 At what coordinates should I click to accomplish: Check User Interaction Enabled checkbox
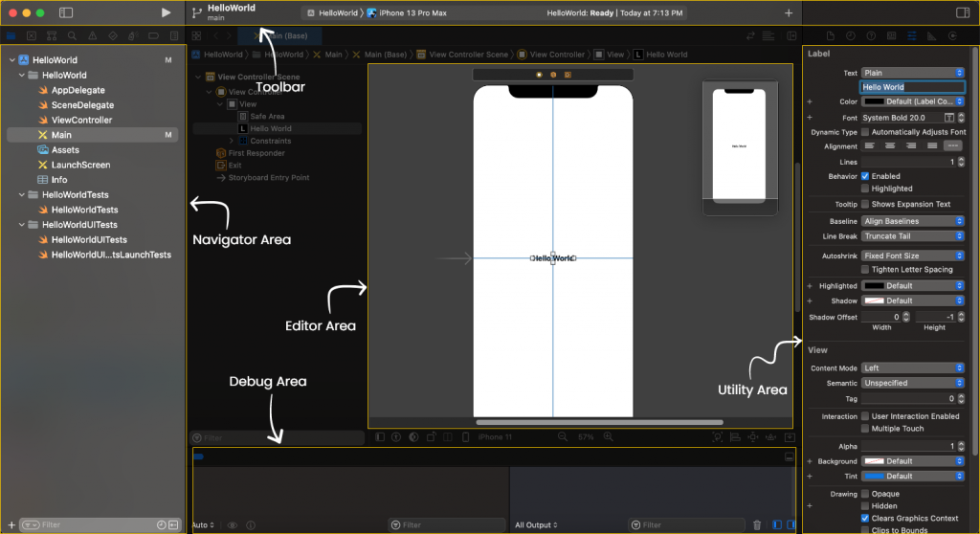[x=865, y=416]
